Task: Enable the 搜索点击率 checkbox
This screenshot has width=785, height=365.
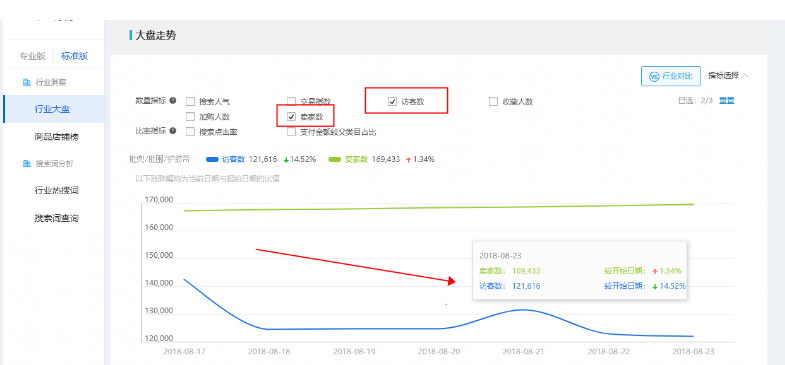Action: pos(190,132)
